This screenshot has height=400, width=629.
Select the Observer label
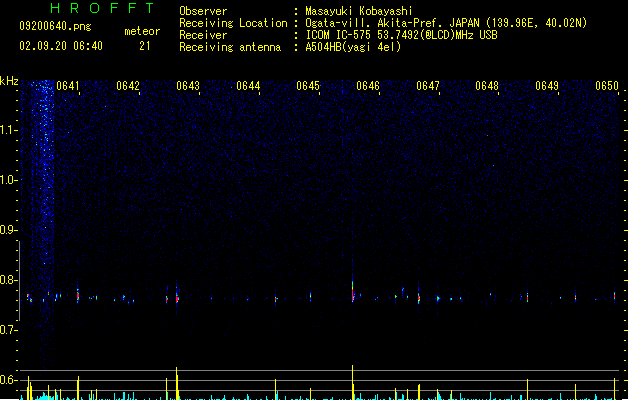(x=203, y=11)
